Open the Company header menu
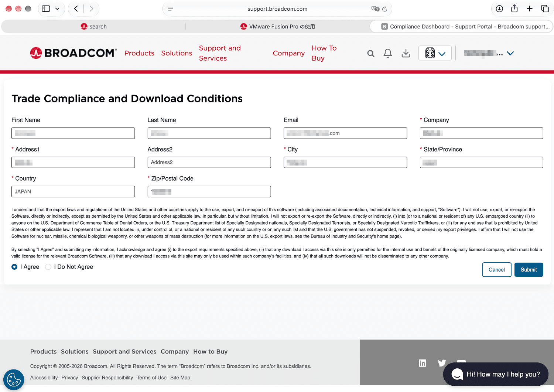The image size is (554, 392). [289, 53]
